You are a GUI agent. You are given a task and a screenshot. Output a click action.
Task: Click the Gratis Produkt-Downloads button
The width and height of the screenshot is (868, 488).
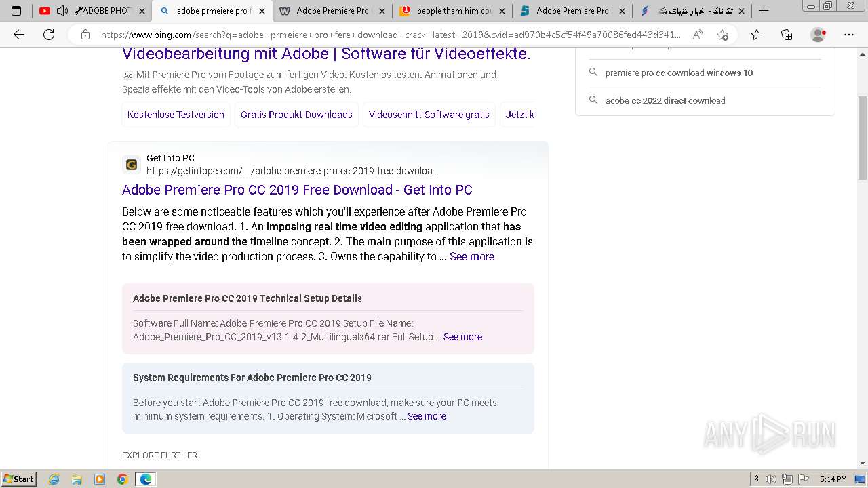pyautogui.click(x=296, y=115)
